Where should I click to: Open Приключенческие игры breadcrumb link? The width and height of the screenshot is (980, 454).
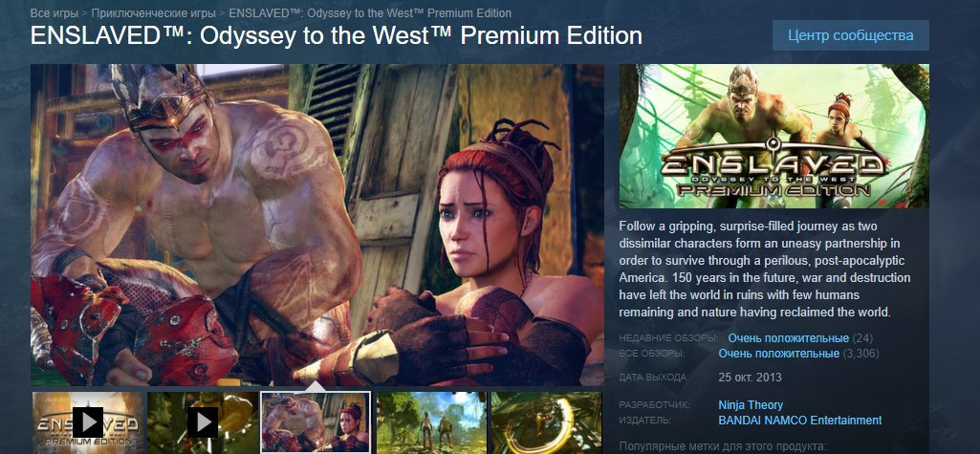tap(154, 13)
